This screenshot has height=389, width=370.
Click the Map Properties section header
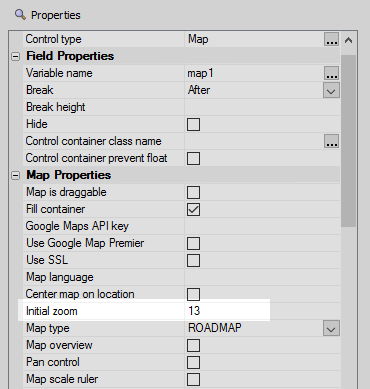click(68, 175)
